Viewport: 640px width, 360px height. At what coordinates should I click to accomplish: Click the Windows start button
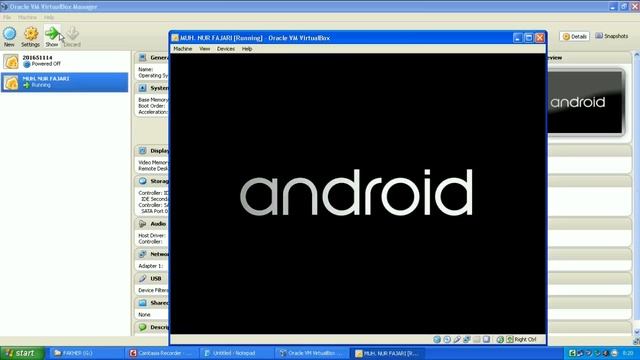tap(22, 353)
